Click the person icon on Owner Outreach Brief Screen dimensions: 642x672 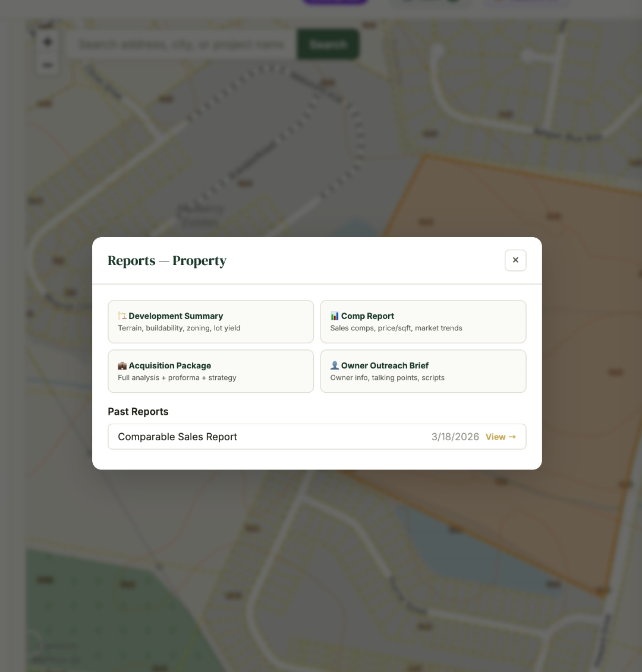coord(334,365)
